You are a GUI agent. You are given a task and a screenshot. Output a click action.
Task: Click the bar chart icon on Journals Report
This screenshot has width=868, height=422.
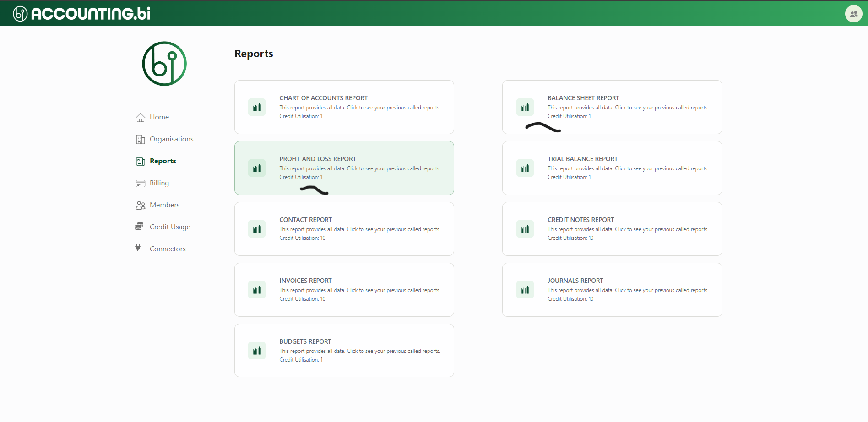tap(525, 289)
